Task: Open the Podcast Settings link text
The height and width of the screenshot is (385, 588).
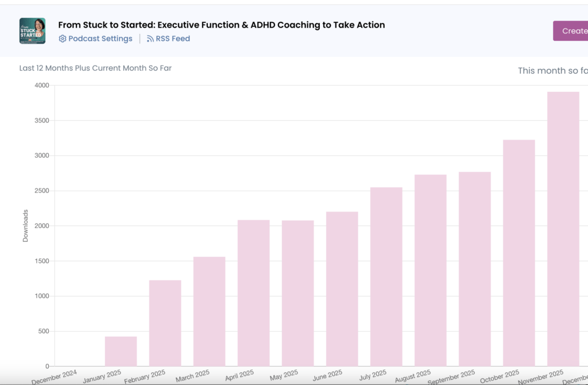Action: click(100, 39)
